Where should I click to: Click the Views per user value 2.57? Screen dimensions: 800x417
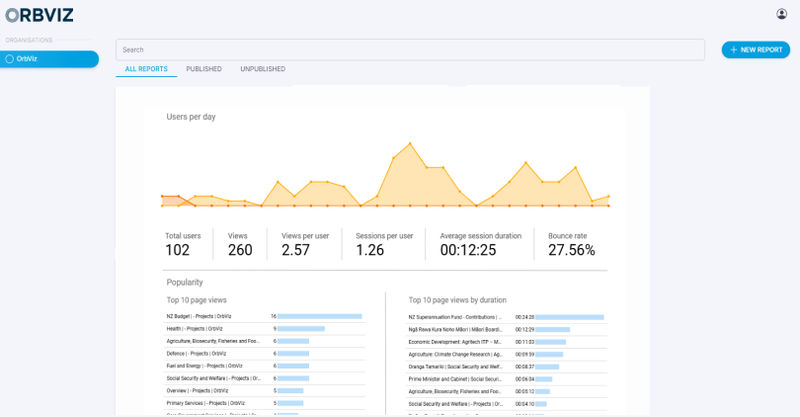click(x=295, y=250)
